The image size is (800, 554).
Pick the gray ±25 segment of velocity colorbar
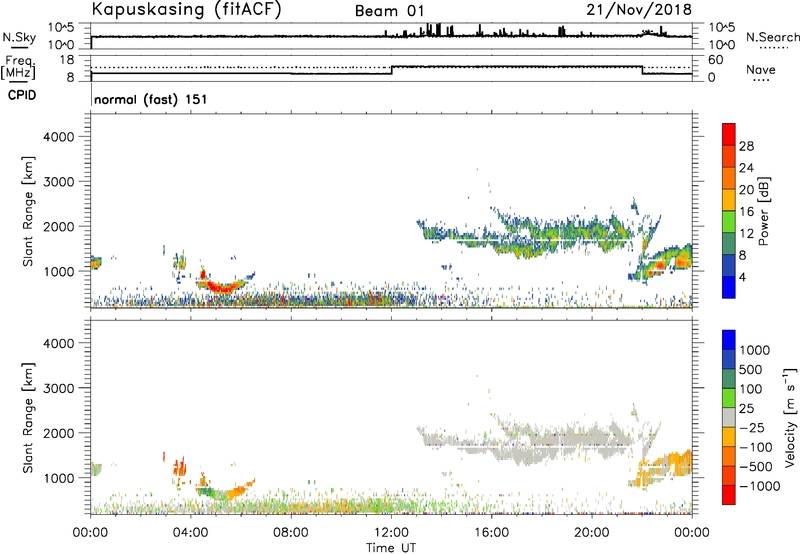pos(729,417)
